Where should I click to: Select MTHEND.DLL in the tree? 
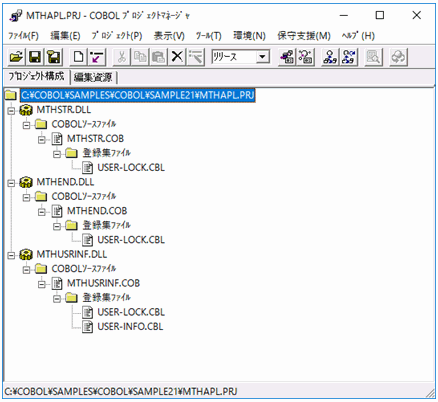(x=65, y=182)
